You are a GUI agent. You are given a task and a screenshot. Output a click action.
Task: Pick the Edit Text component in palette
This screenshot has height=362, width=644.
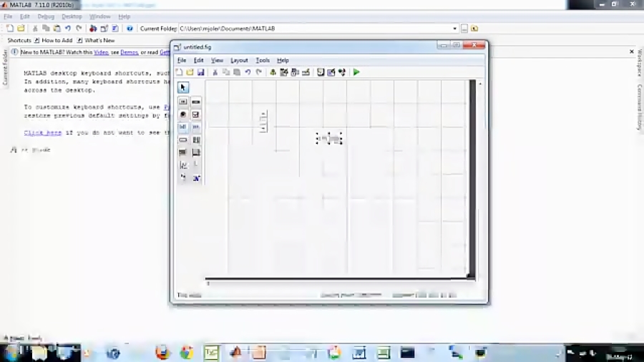[183, 127]
